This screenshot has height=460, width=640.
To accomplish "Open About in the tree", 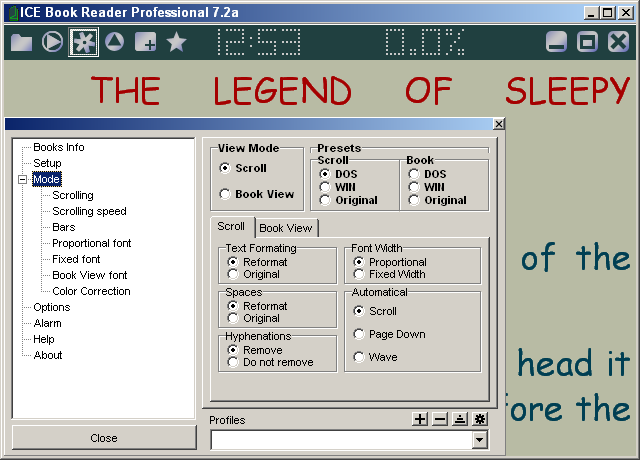I will pos(48,355).
